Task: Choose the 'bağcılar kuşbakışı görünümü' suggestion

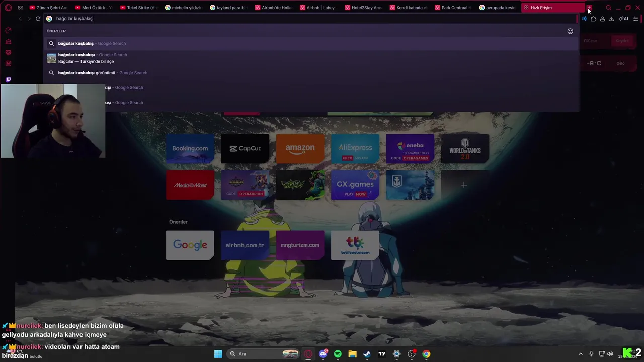Action: click(311, 73)
